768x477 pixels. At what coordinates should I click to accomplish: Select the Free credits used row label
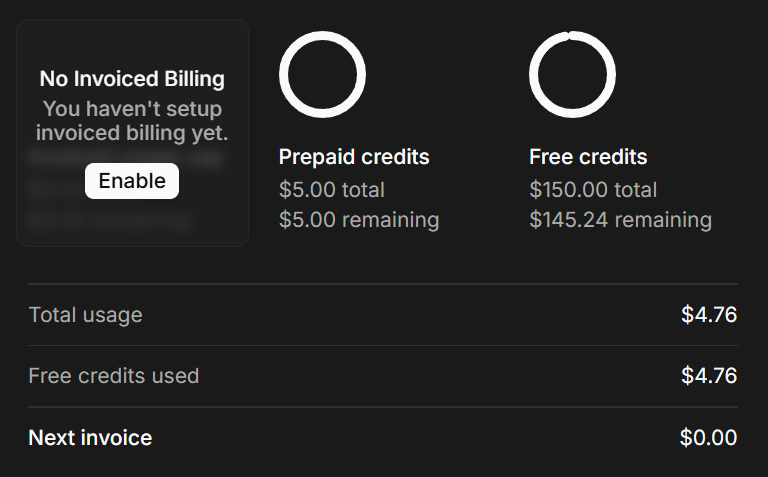(x=114, y=376)
